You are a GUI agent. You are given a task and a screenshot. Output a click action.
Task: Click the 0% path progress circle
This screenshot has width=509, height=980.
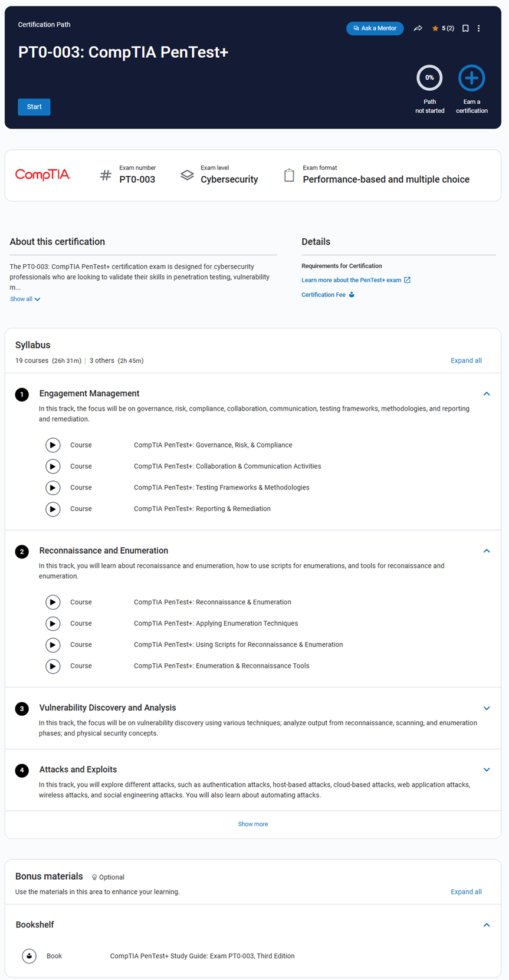[x=429, y=78]
